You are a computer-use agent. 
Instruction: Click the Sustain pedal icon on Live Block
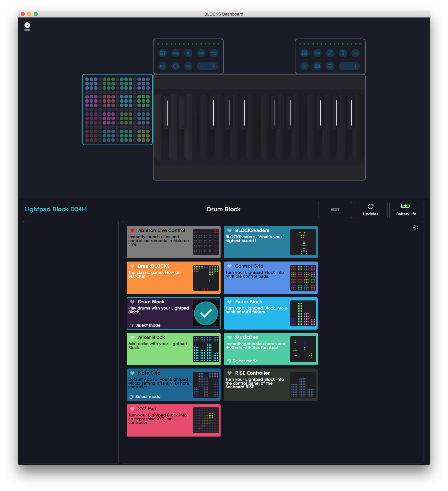(x=304, y=66)
